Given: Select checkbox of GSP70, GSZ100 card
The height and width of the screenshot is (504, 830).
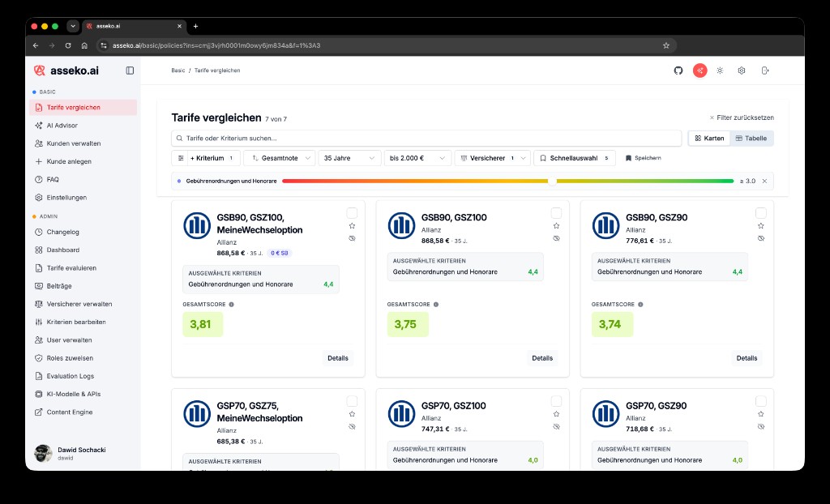Looking at the screenshot, I should [x=556, y=401].
